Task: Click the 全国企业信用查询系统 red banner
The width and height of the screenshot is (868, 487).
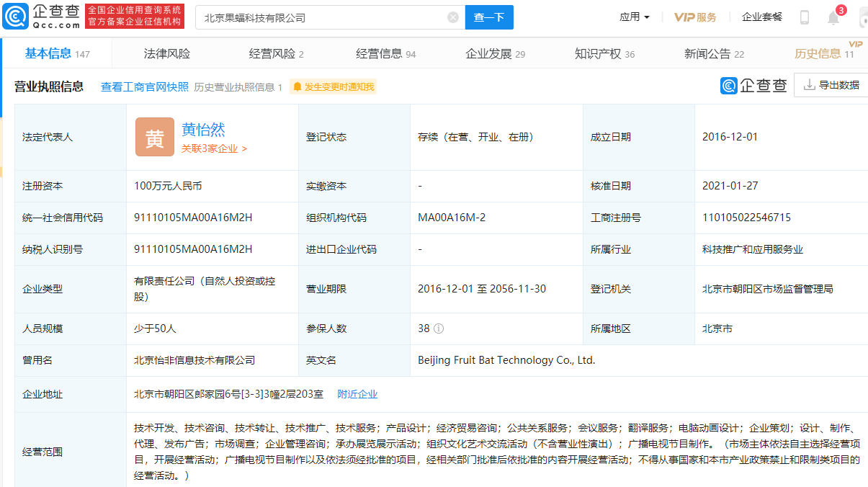Action: click(x=135, y=16)
